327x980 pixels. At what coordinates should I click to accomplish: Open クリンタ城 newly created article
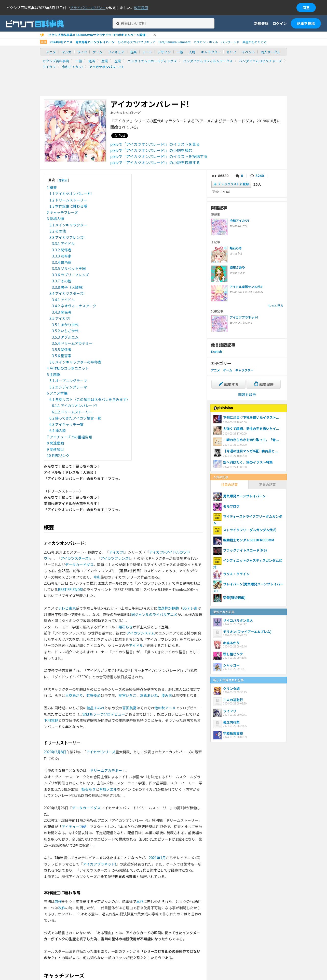coord(231,689)
